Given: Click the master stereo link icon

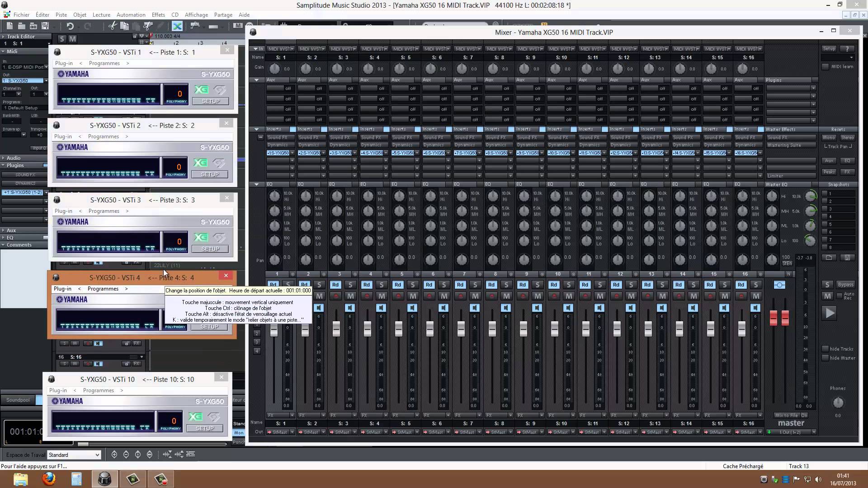Looking at the screenshot, I should 779,285.
